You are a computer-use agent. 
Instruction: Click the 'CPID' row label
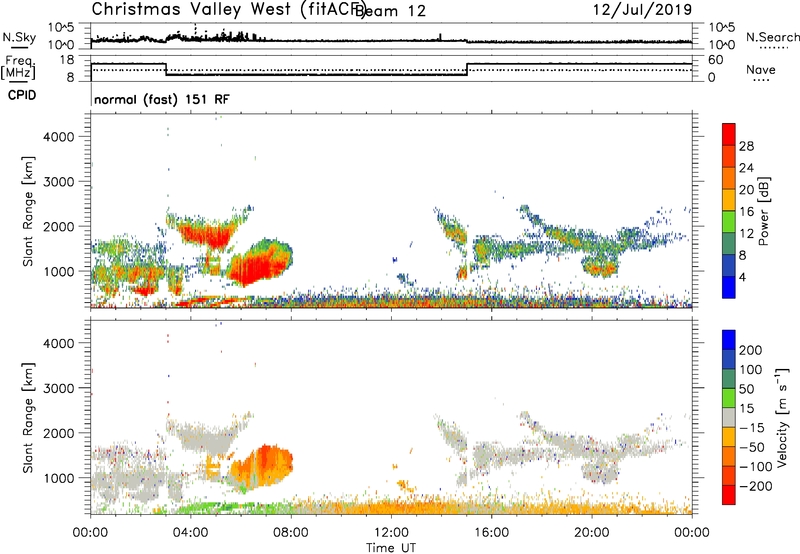click(22, 95)
